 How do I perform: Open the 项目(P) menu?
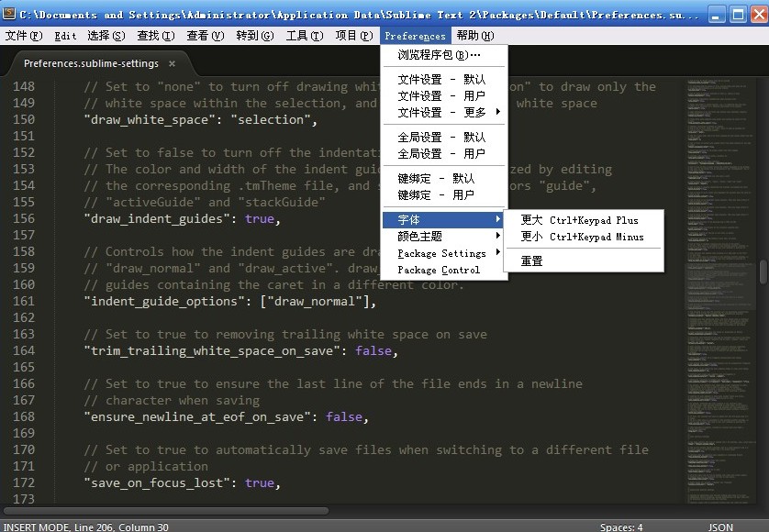point(354,36)
